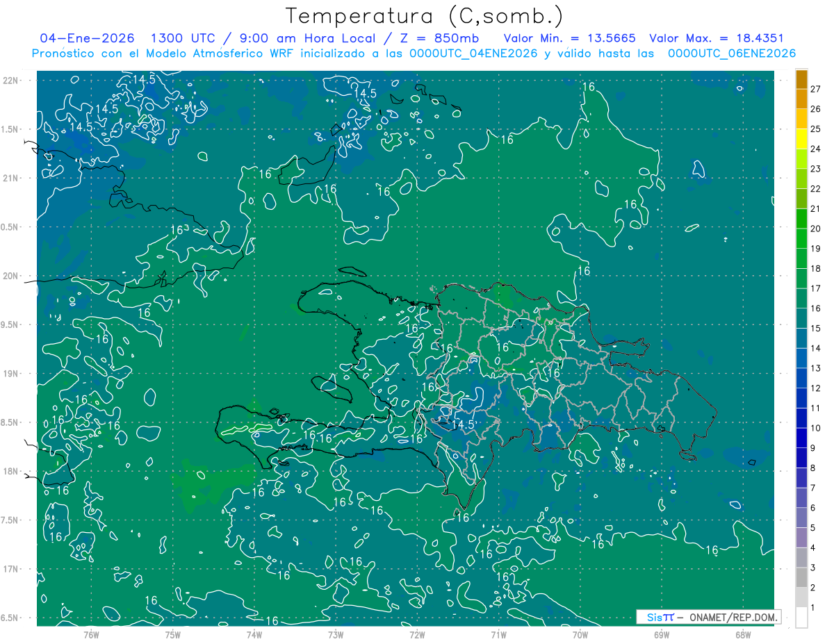Select the 0000UTC_06ENE2026 valid-until time
The height and width of the screenshot is (644, 834).
click(x=732, y=53)
